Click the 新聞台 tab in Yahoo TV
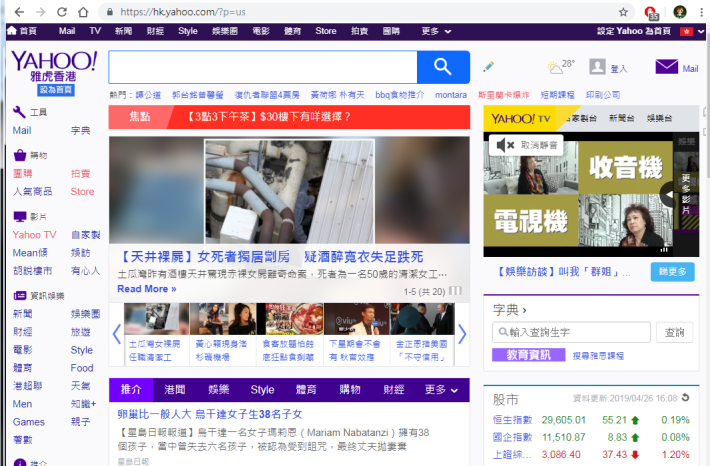 pos(621,118)
